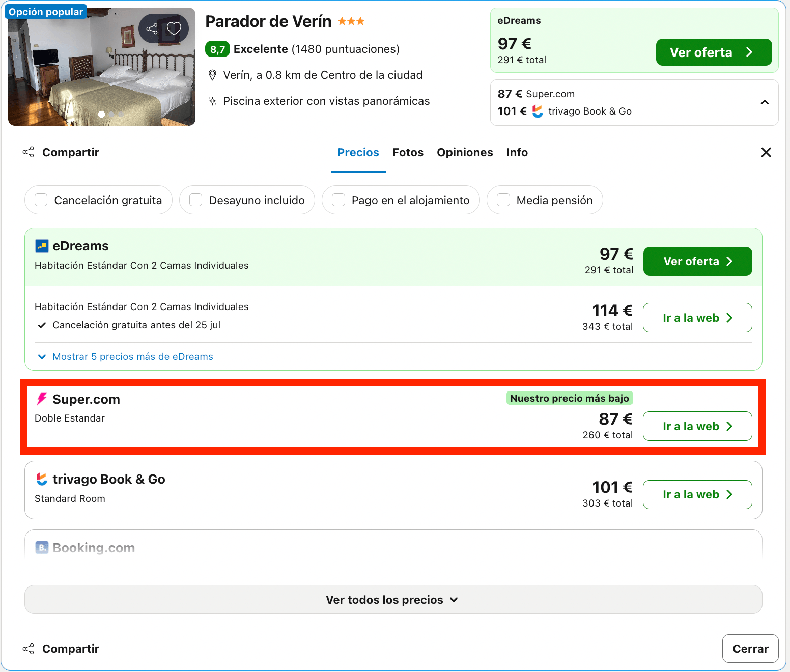Switch to the Fotos tab
Image resolution: width=790 pixels, height=672 pixels.
click(x=408, y=152)
